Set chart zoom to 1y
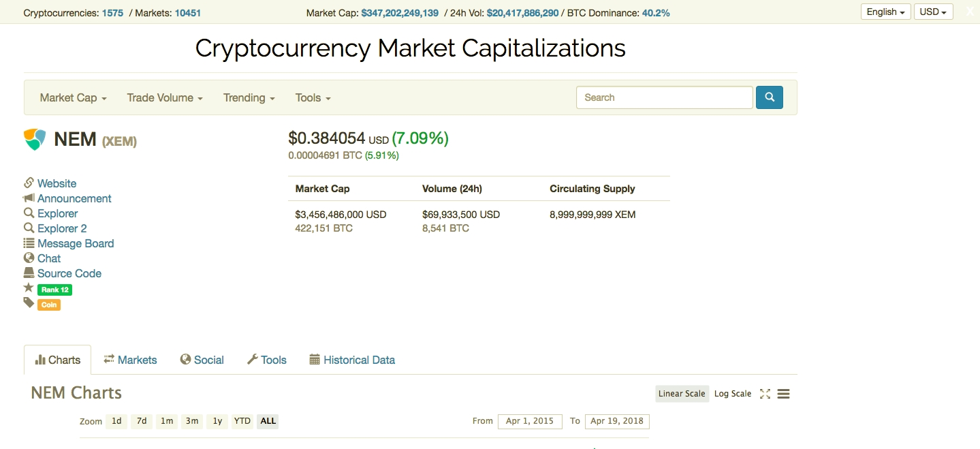 click(217, 421)
